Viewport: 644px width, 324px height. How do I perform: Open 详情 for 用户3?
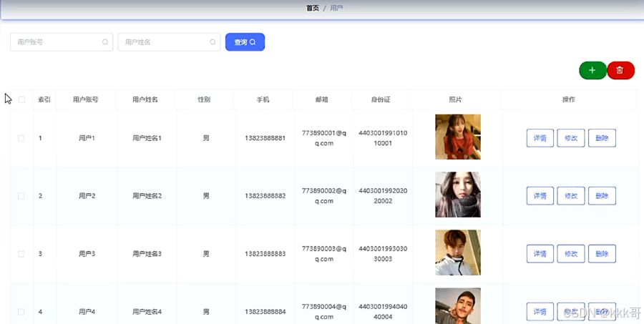540,254
